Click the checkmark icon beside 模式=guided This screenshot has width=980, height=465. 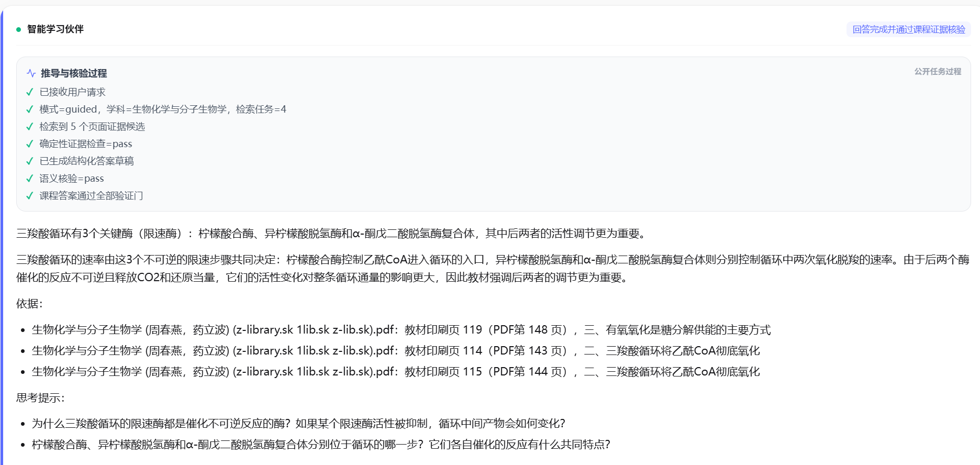30,109
